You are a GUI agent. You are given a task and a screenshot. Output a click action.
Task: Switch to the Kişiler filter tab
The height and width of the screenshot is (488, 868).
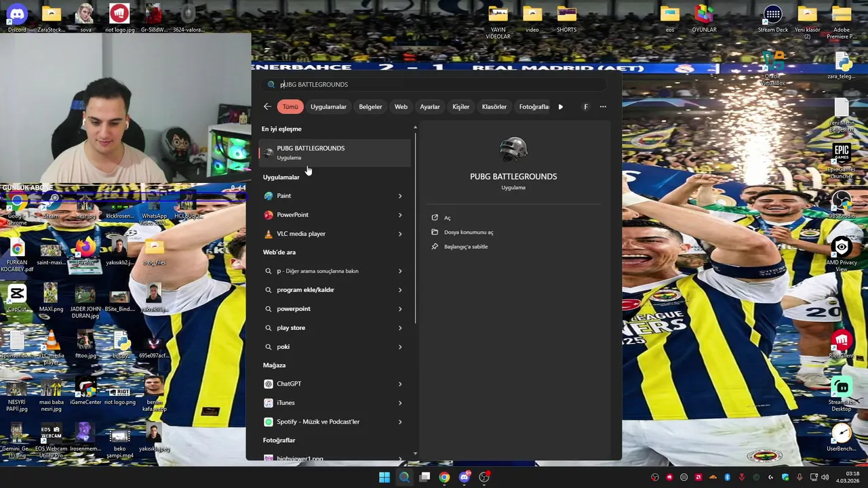coord(461,106)
